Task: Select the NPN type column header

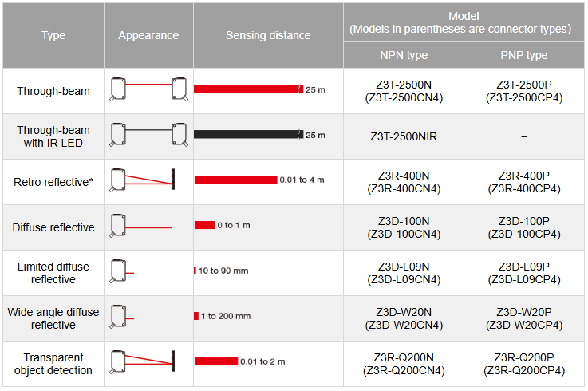Action: (404, 55)
